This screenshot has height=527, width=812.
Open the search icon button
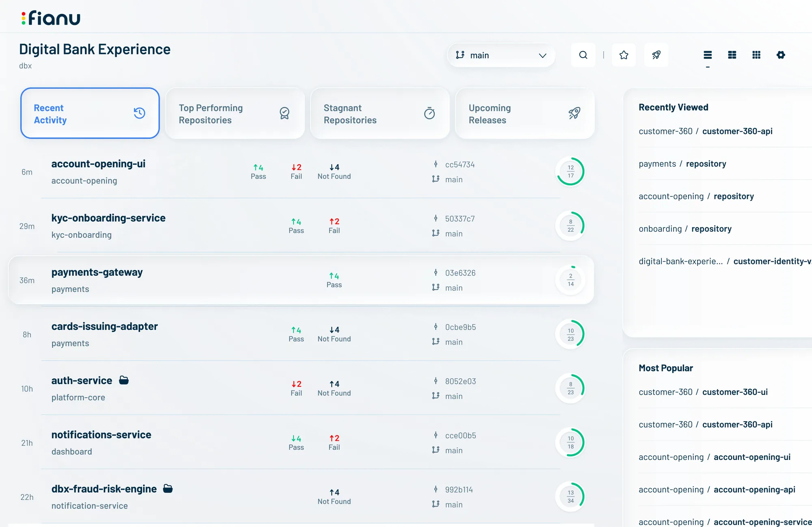coord(583,55)
